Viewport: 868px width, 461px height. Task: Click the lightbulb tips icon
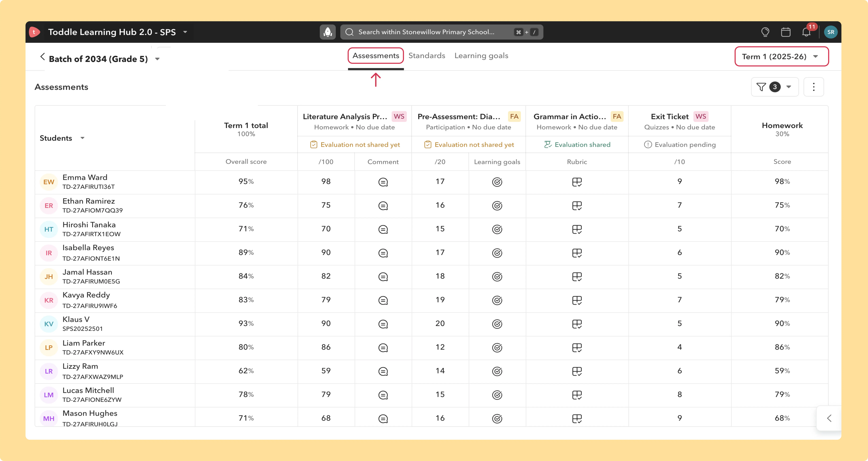pyautogui.click(x=765, y=32)
